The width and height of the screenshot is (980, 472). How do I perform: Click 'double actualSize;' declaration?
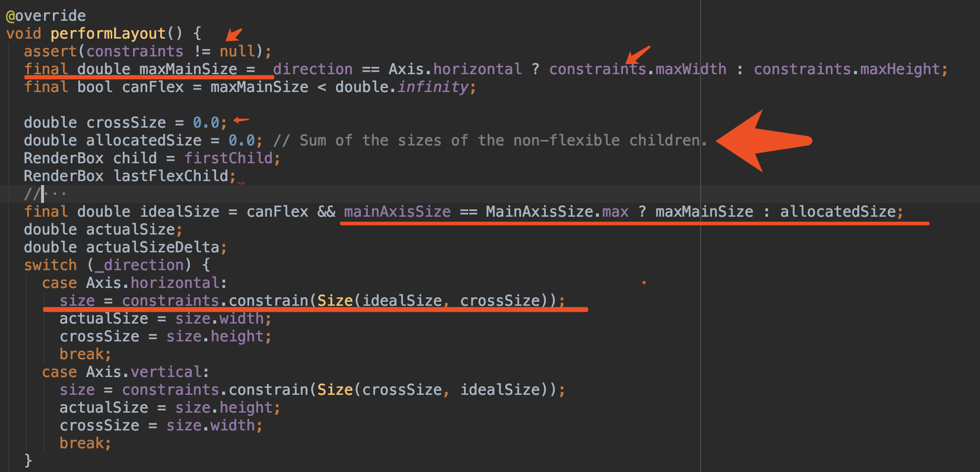[x=103, y=230]
